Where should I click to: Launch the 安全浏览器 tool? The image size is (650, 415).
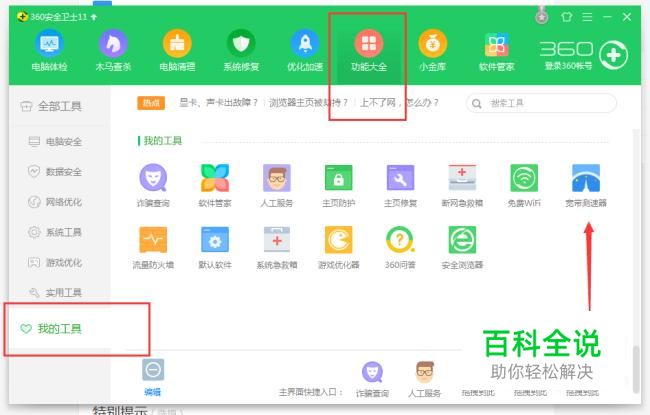point(462,248)
